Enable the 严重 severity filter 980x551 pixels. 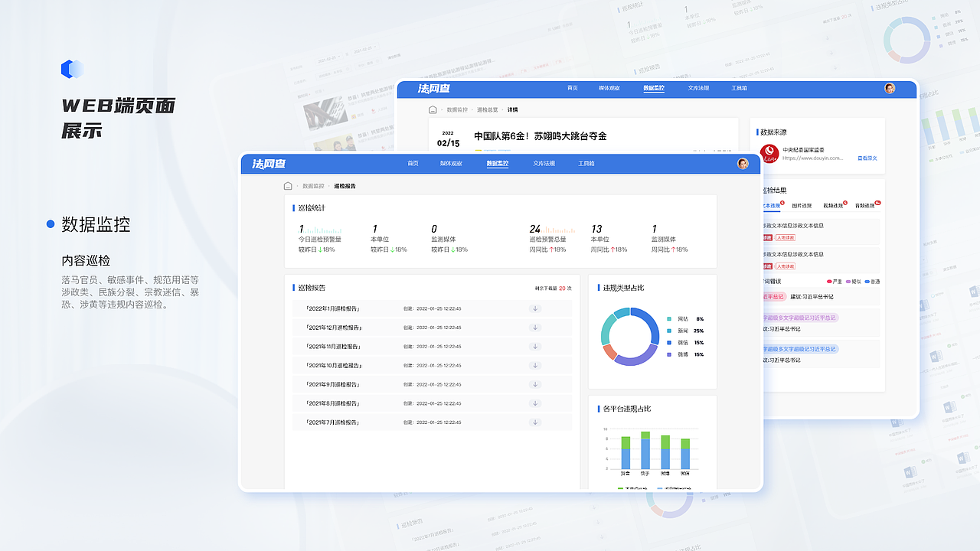pyautogui.click(x=835, y=281)
